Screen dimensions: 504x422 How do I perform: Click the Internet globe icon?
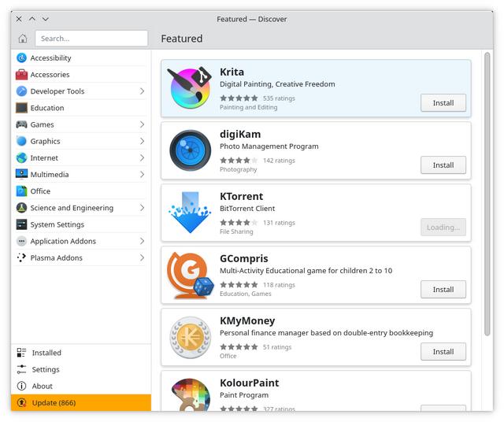[x=21, y=157]
